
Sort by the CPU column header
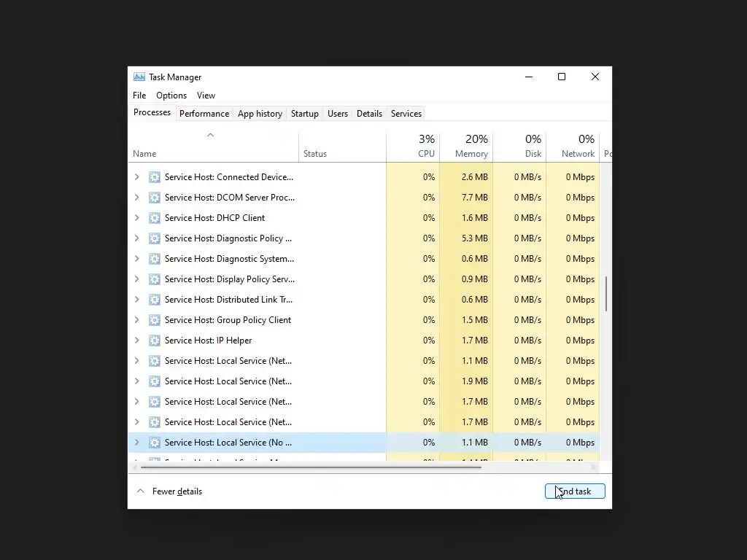(413, 147)
